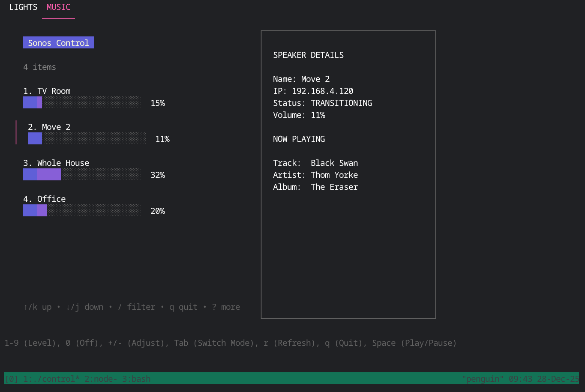This screenshot has height=392, width=585.
Task: Select the MUSIC tab
Action: 58,7
